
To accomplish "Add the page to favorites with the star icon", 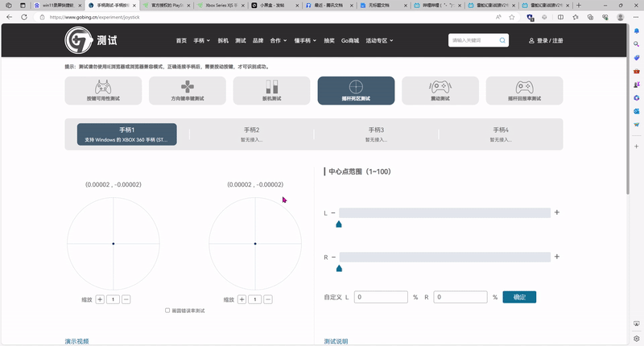I will pyautogui.click(x=512, y=17).
